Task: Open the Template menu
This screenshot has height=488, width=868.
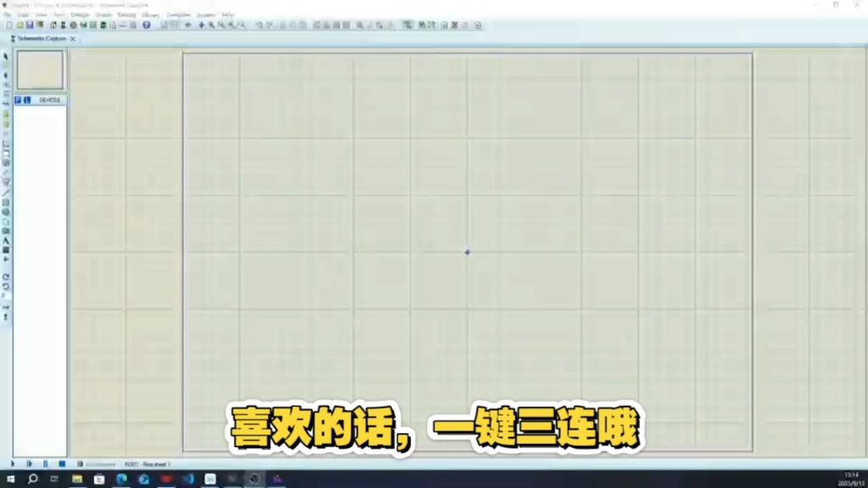Action: click(178, 15)
